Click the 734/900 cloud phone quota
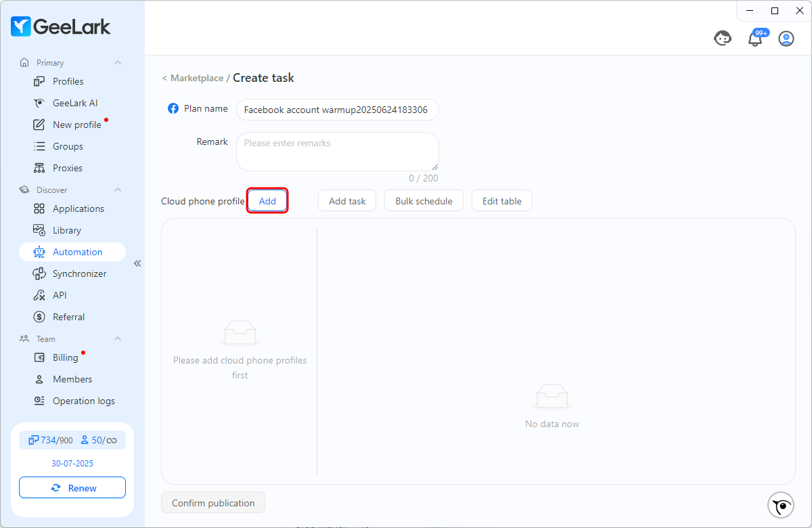812x528 pixels. click(51, 440)
